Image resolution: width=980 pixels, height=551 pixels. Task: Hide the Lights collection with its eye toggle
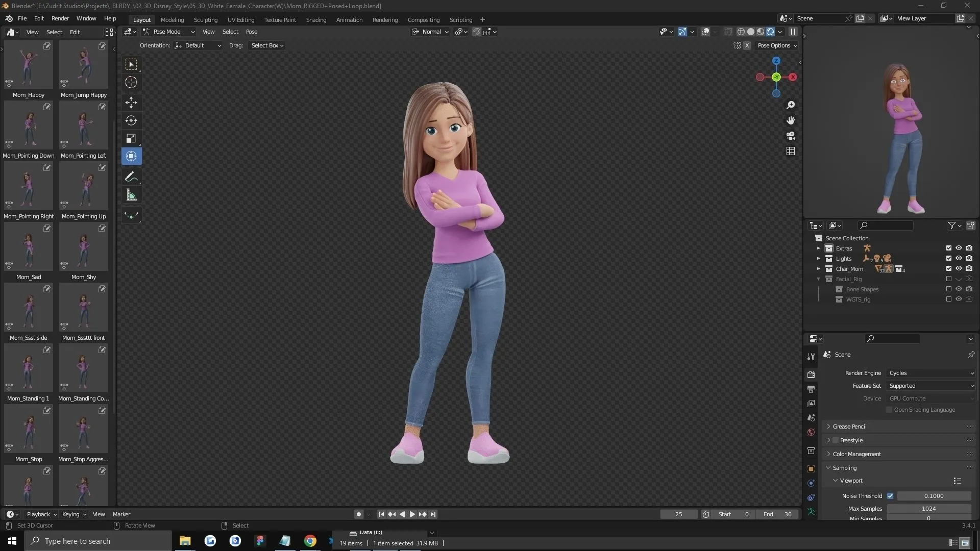959,258
